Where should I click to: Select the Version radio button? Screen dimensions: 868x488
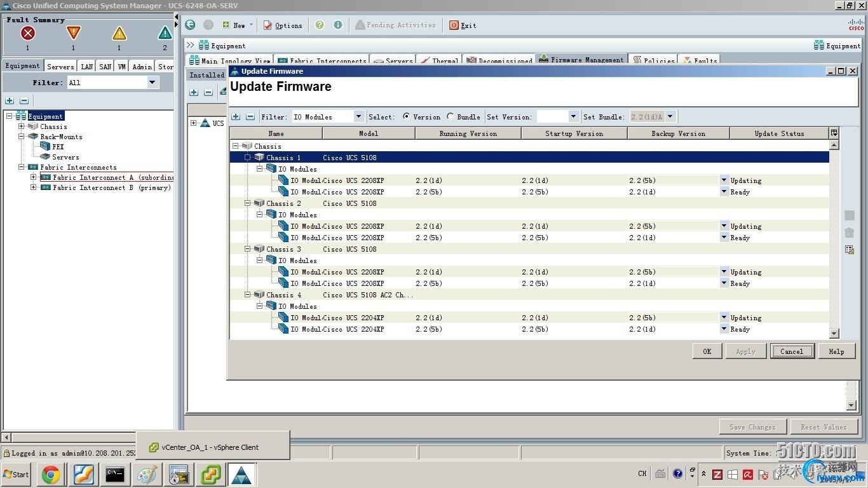click(407, 116)
